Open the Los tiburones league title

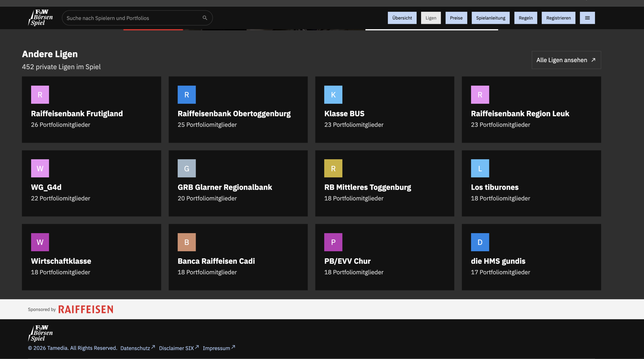point(495,187)
